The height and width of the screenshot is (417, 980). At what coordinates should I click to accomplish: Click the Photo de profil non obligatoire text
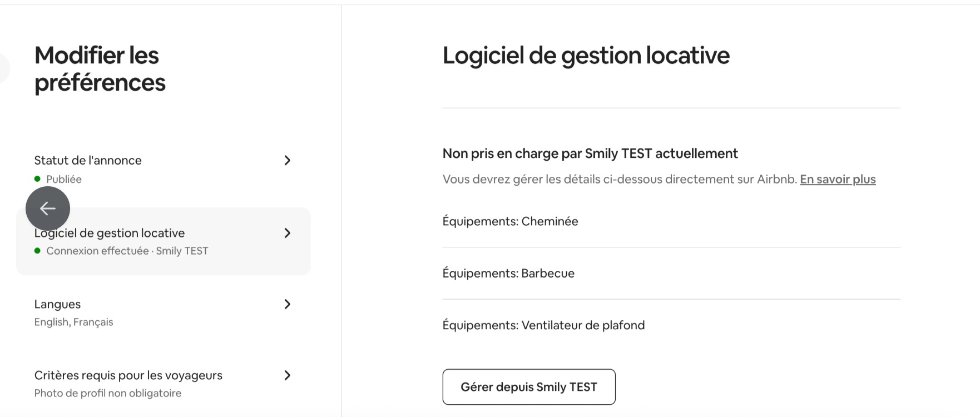[107, 394]
